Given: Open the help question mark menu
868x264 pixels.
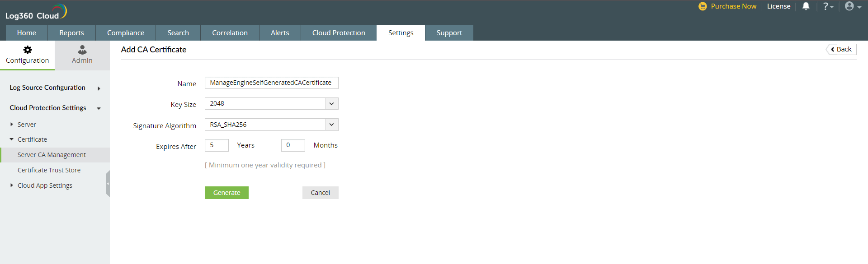Looking at the screenshot, I should (828, 6).
